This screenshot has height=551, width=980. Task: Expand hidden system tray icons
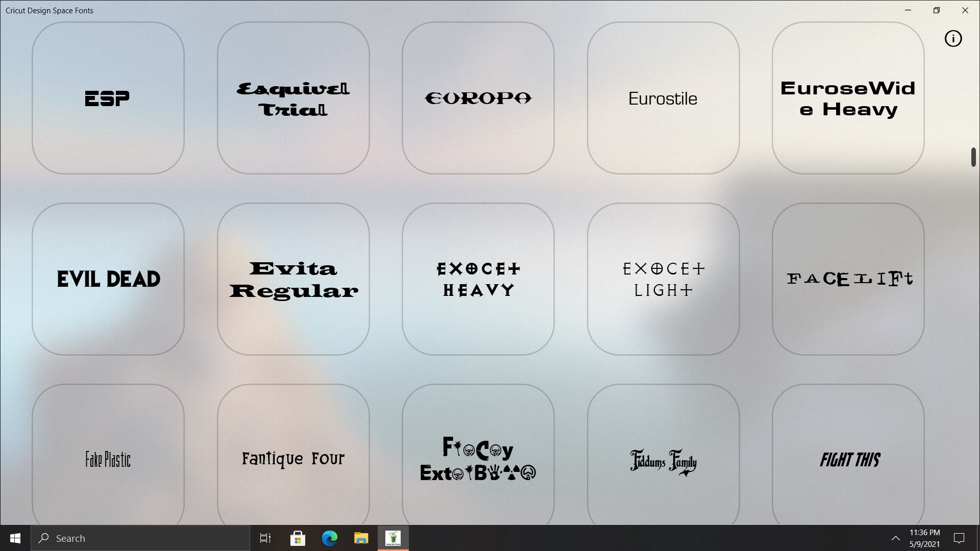tap(896, 538)
